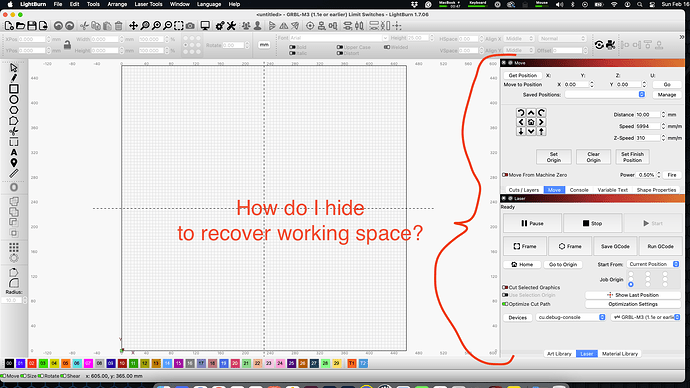Open the Start From dropdown
The width and height of the screenshot is (690, 388).
653,264
